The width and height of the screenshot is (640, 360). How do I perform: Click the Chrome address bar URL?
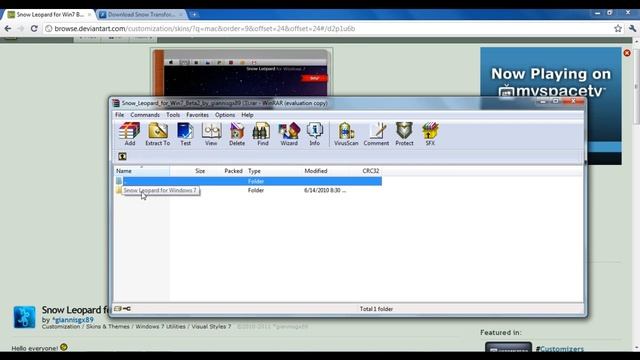pos(204,29)
